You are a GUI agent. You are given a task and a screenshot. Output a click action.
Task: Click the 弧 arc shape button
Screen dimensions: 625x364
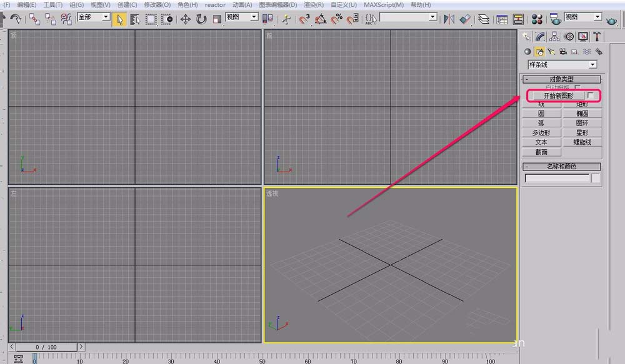541,123
